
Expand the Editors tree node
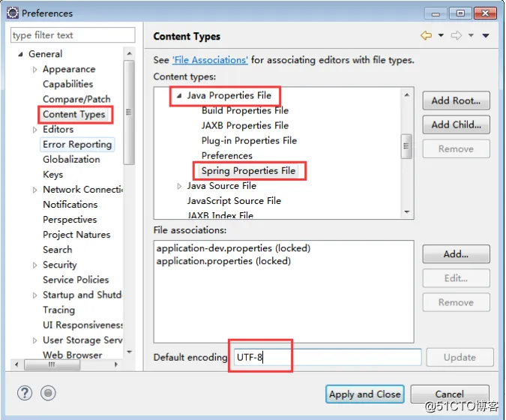pos(34,130)
